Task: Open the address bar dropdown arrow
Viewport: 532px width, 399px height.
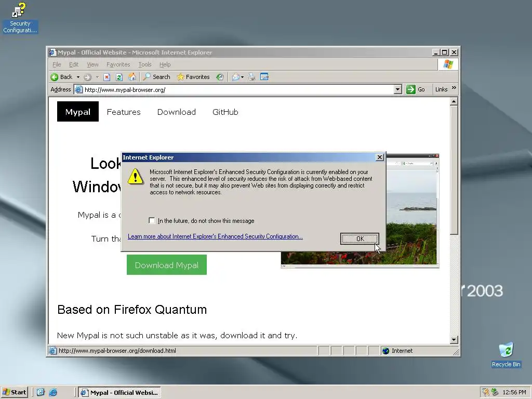Action: pos(397,89)
